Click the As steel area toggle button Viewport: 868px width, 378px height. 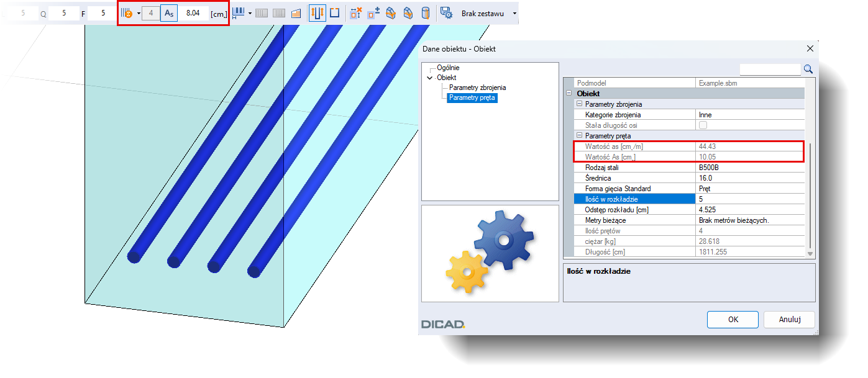pos(168,13)
